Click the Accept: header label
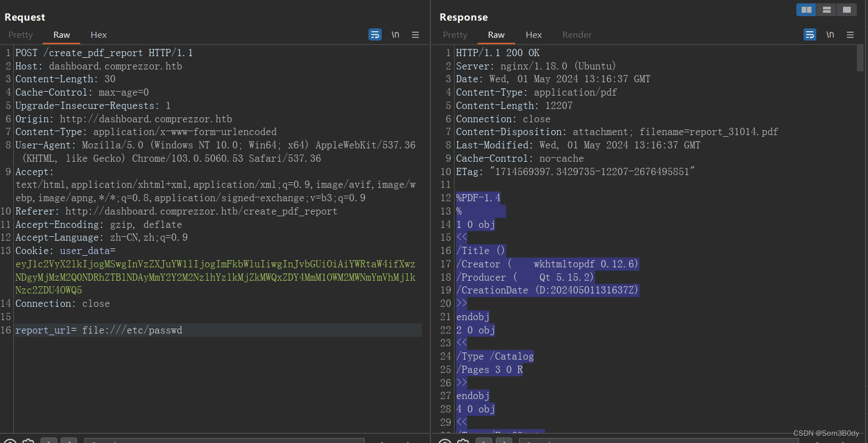 34,172
